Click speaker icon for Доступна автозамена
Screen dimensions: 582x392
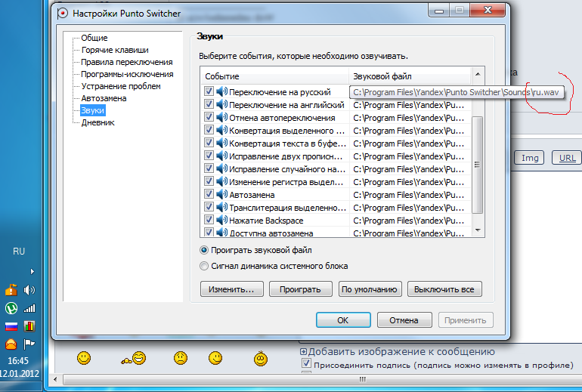pyautogui.click(x=221, y=233)
